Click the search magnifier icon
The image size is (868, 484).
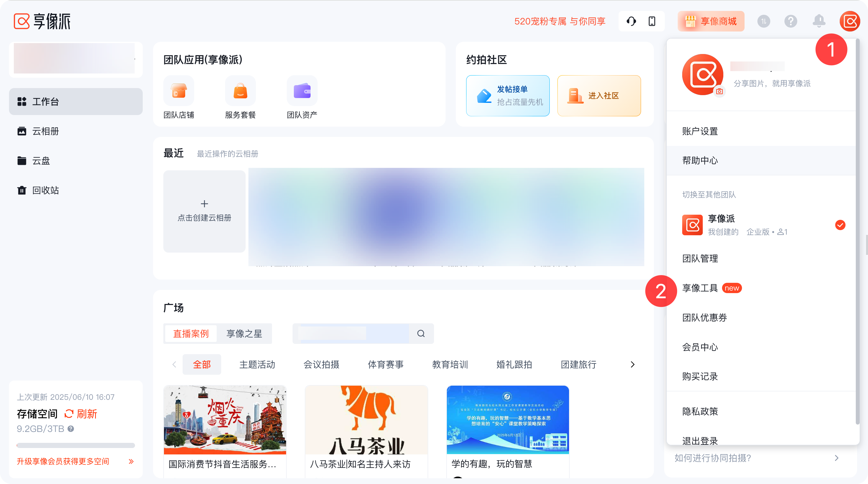(x=421, y=334)
